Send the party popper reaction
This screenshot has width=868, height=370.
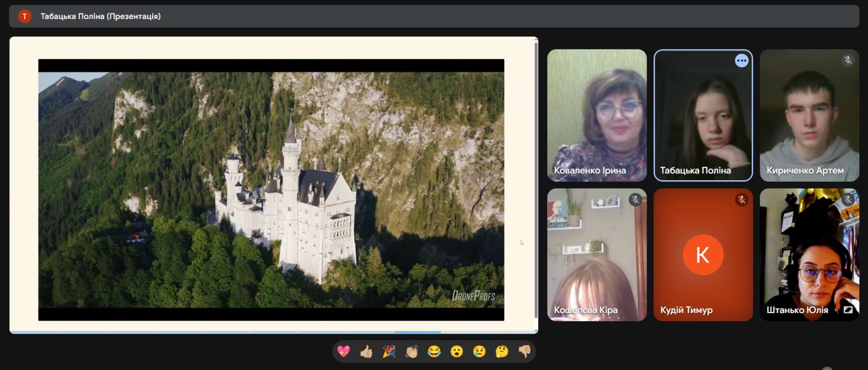coord(389,352)
